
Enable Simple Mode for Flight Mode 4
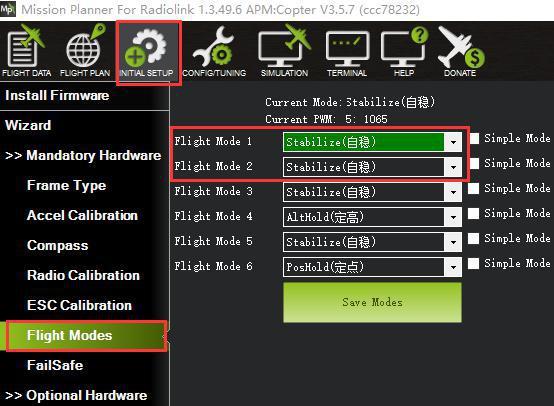click(474, 213)
